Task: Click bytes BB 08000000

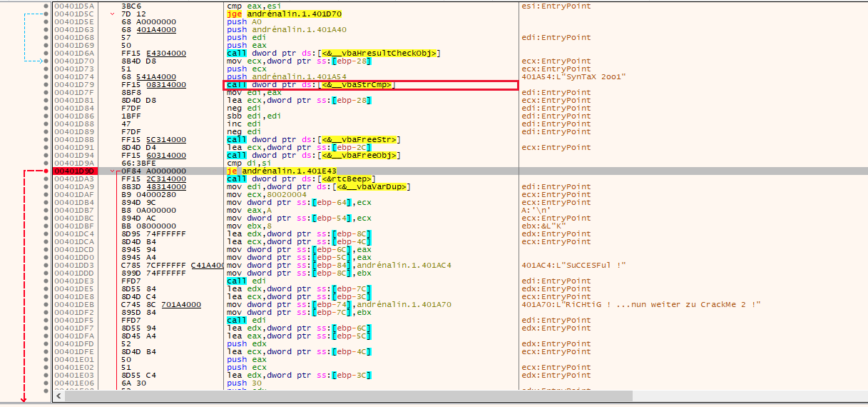Action: (x=148, y=226)
